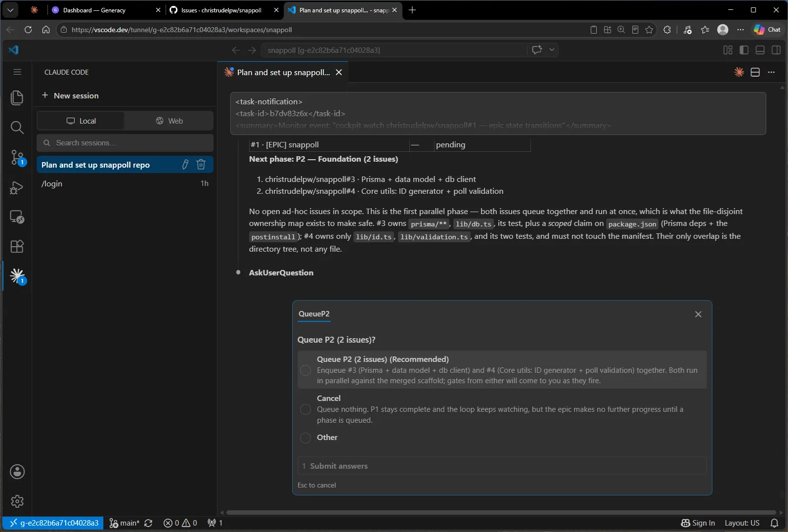Rename the 'Plan and set up snappoll repo' session

point(185,165)
